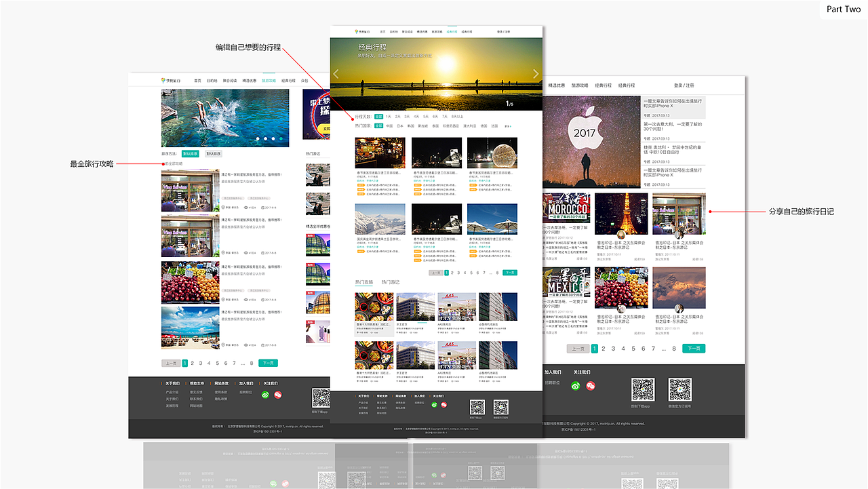Open the glowing sphere trip card image
The height and width of the screenshot is (489, 868).
click(492, 153)
